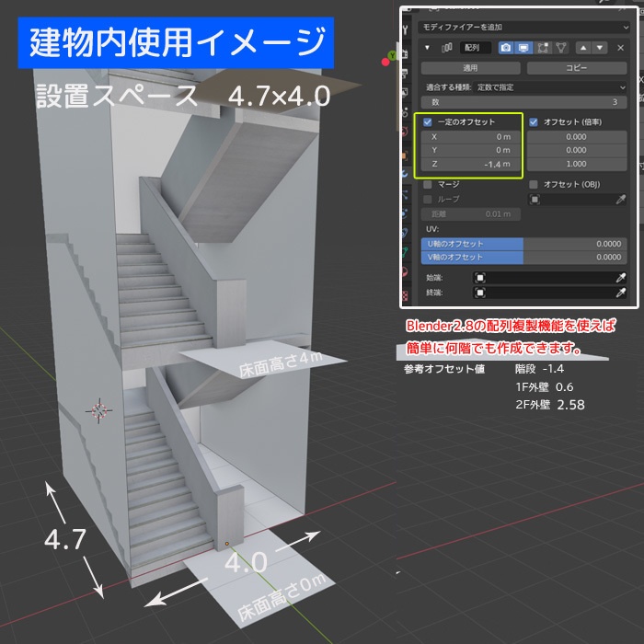The image size is (644, 644).
Task: Adjust the V軸のオフセット slider
Action: [524, 258]
